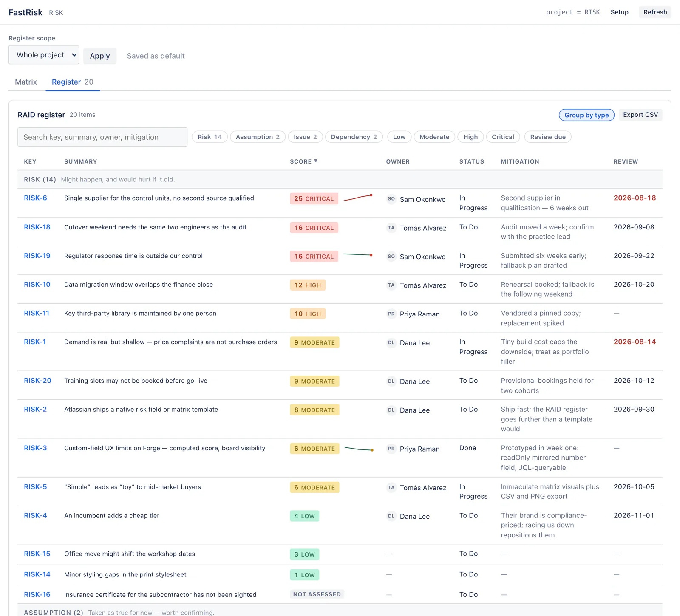Image resolution: width=680 pixels, height=616 pixels.
Task: Click Sam Okonkwo's SO avatar on RISK-6
Action: 391,199
